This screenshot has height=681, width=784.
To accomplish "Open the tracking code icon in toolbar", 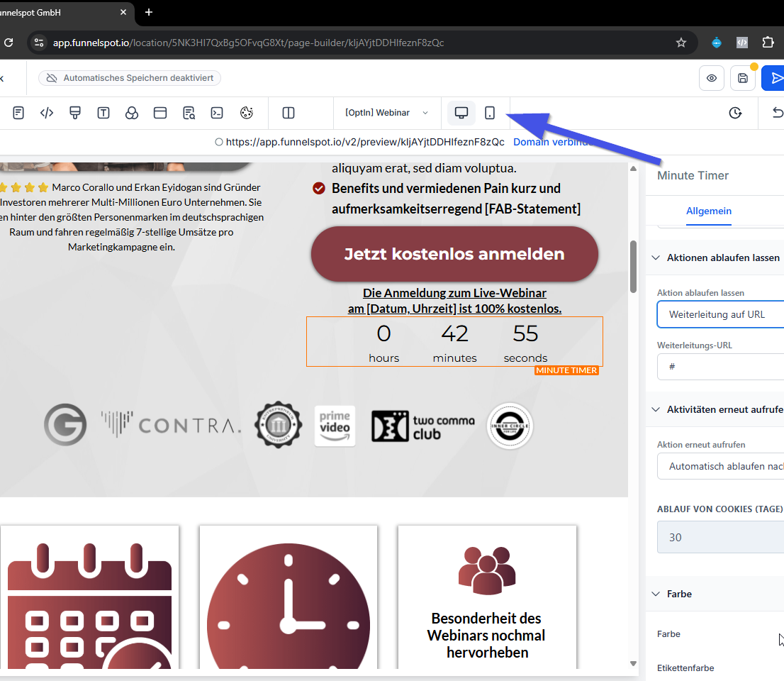I will coord(47,113).
